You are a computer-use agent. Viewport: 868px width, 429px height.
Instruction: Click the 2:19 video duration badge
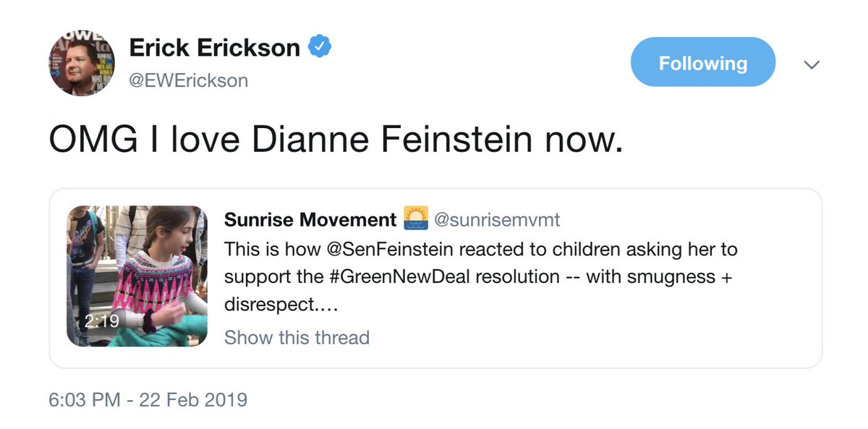[x=100, y=321]
